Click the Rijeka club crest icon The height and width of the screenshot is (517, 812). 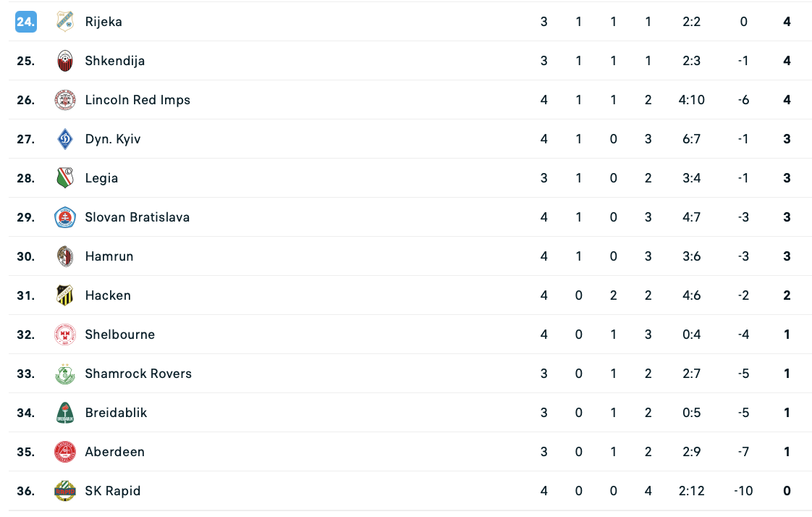coord(65,22)
